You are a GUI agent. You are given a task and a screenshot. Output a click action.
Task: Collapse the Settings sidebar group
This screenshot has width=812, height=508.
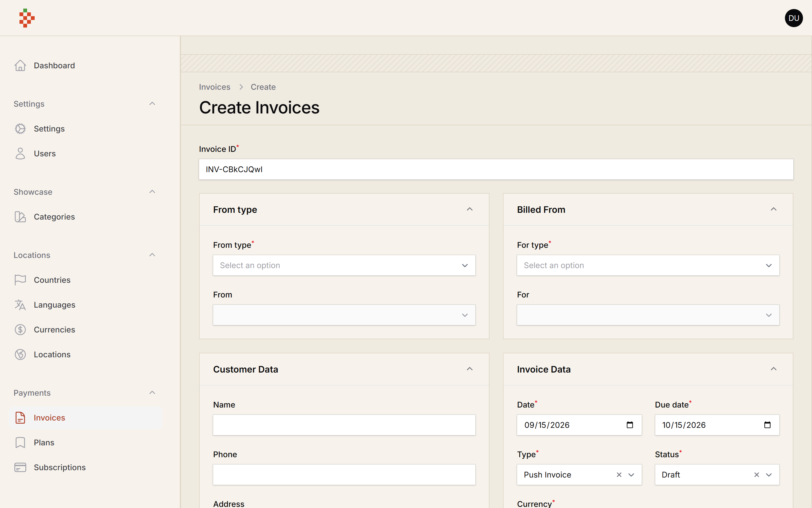pyautogui.click(x=152, y=104)
